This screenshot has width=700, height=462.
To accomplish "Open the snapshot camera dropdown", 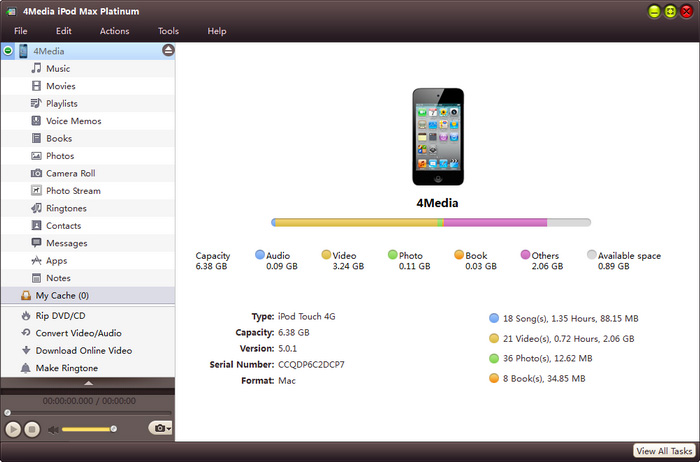I will click(160, 428).
